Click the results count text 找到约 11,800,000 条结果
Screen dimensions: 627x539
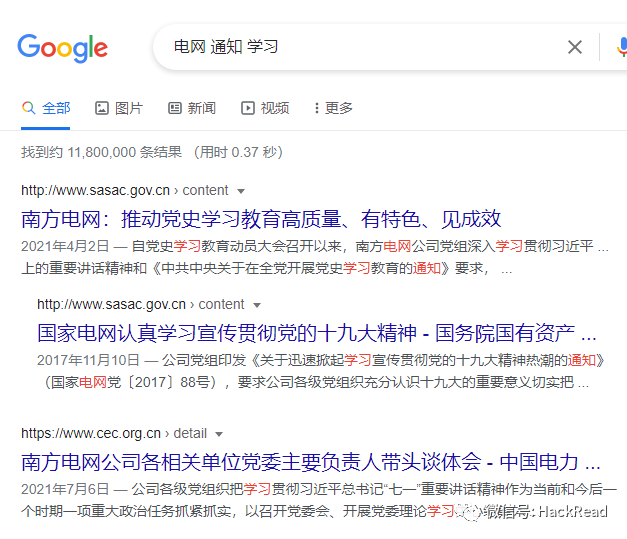[x=102, y=152]
